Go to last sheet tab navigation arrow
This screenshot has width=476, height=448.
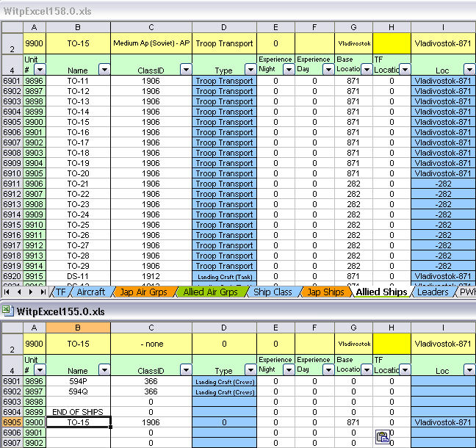pyautogui.click(x=43, y=292)
